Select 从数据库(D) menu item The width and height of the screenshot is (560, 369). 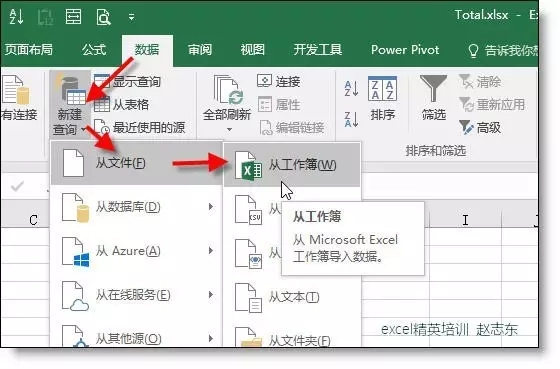[x=136, y=207]
